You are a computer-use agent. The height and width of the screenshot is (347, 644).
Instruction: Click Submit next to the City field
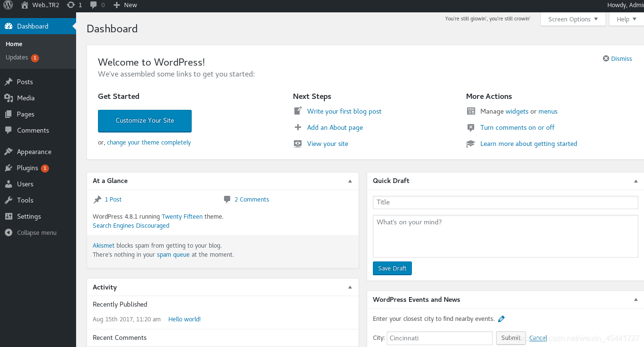coord(511,338)
